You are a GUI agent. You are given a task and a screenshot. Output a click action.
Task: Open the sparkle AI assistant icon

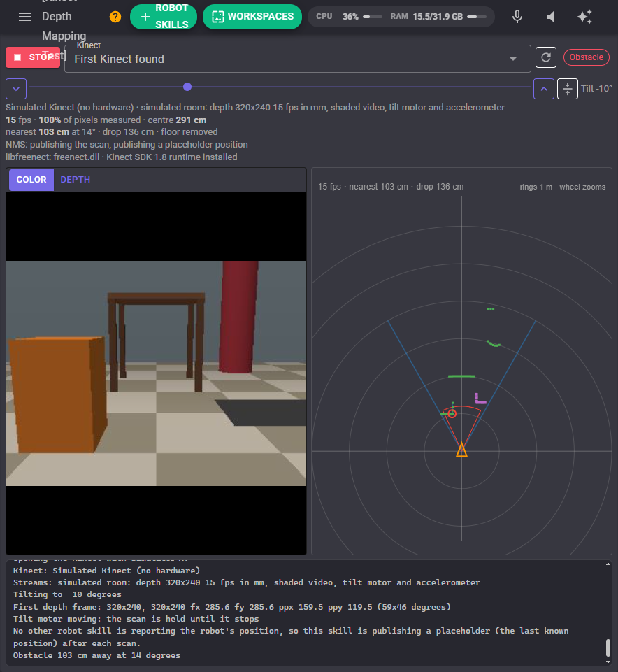coord(584,17)
